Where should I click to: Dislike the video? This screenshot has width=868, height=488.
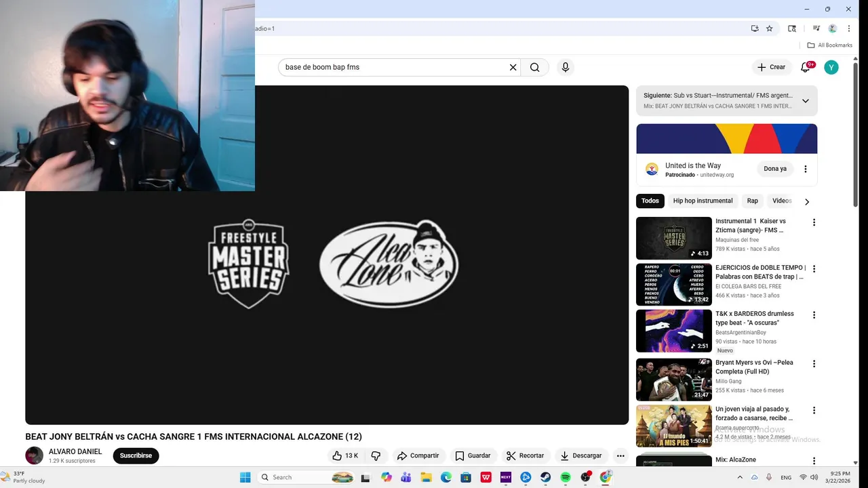(x=376, y=455)
